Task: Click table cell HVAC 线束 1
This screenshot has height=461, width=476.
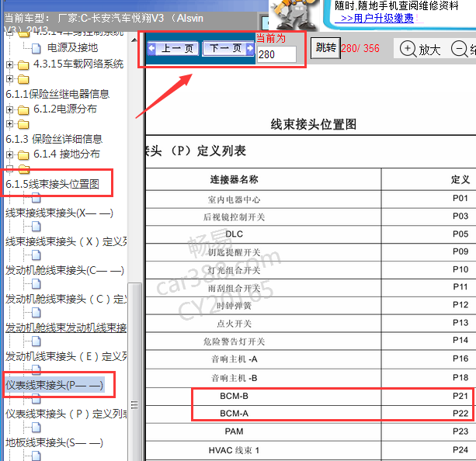Action: (x=234, y=450)
